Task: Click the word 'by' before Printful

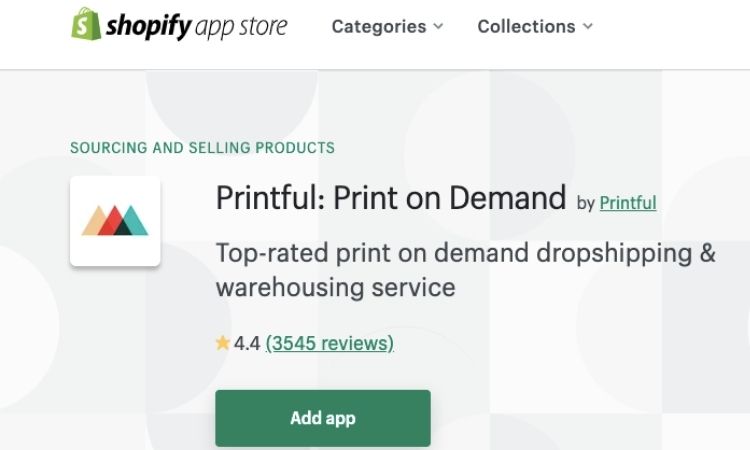Action: pyautogui.click(x=585, y=203)
